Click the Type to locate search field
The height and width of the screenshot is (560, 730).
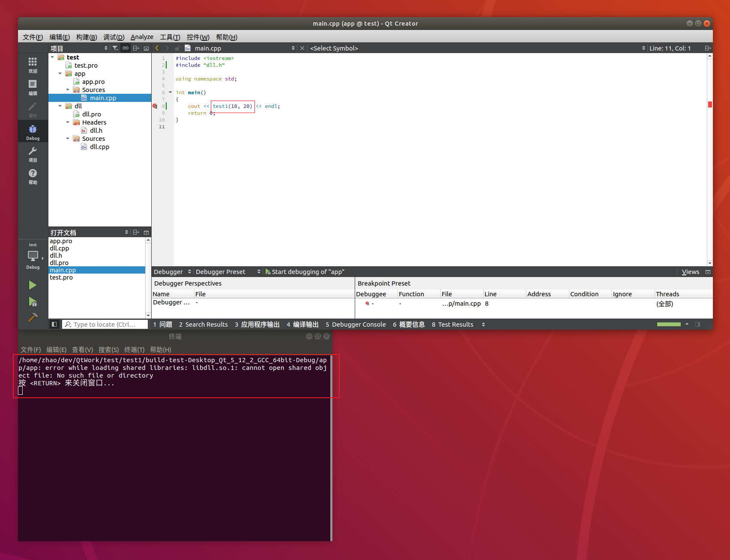[105, 325]
